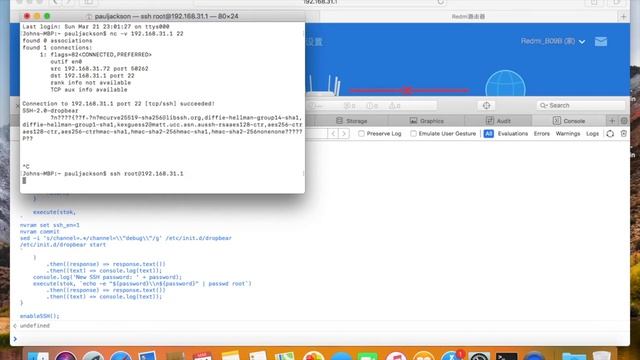Image resolution: width=640 pixels, height=360 pixels.
Task: Open Photos from the Dock
Action: tap(313, 357)
